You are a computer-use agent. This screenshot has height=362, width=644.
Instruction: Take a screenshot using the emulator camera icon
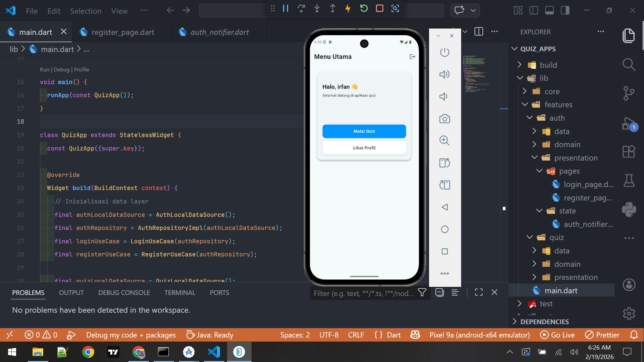[x=445, y=119]
